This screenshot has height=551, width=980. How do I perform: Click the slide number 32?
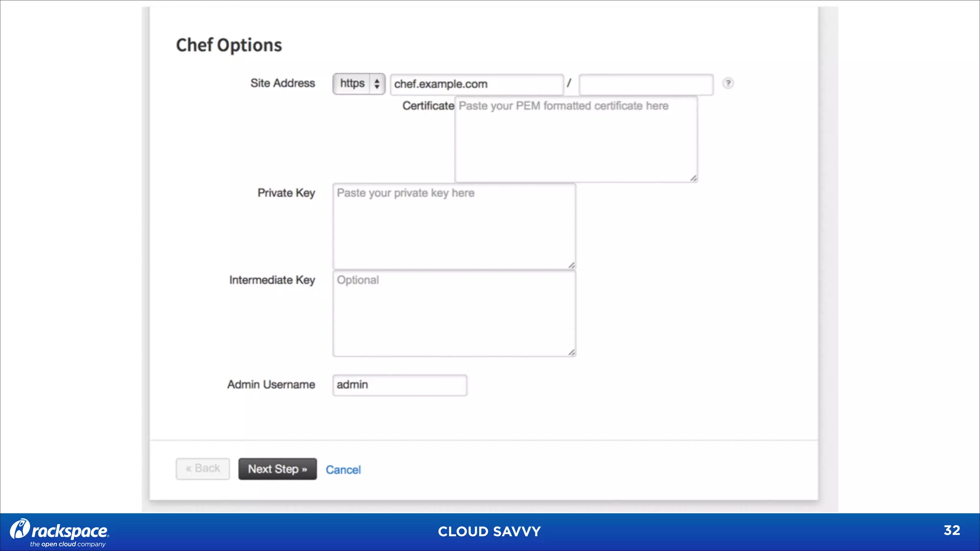[952, 530]
